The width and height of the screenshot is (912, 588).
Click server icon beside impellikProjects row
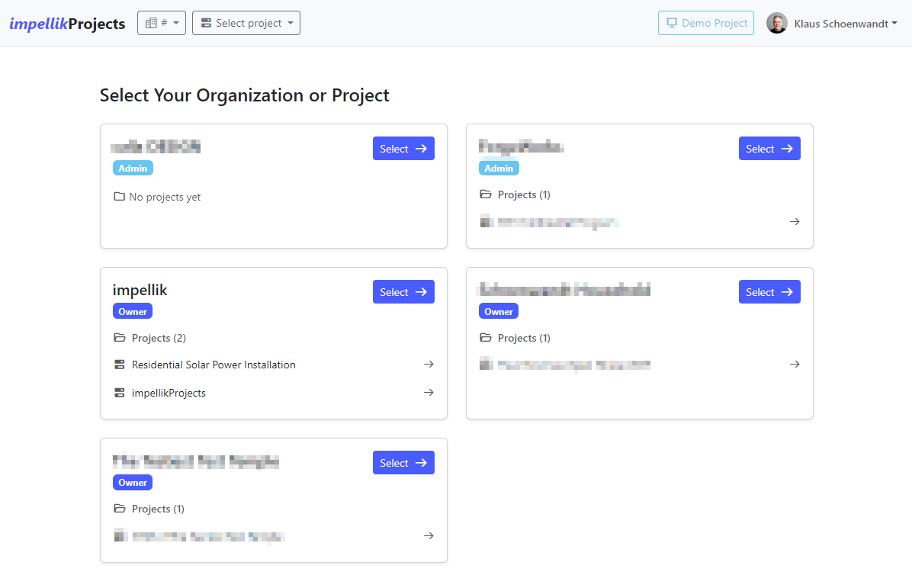pos(119,393)
